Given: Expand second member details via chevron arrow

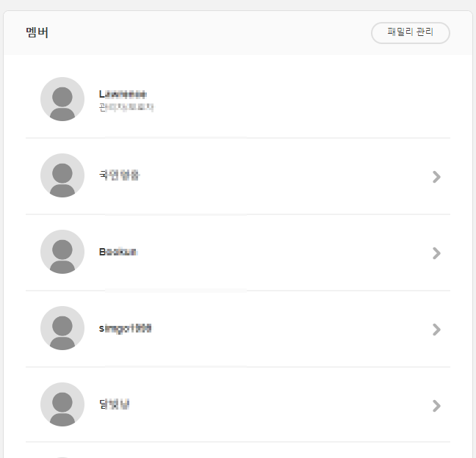Looking at the screenshot, I should click(436, 176).
